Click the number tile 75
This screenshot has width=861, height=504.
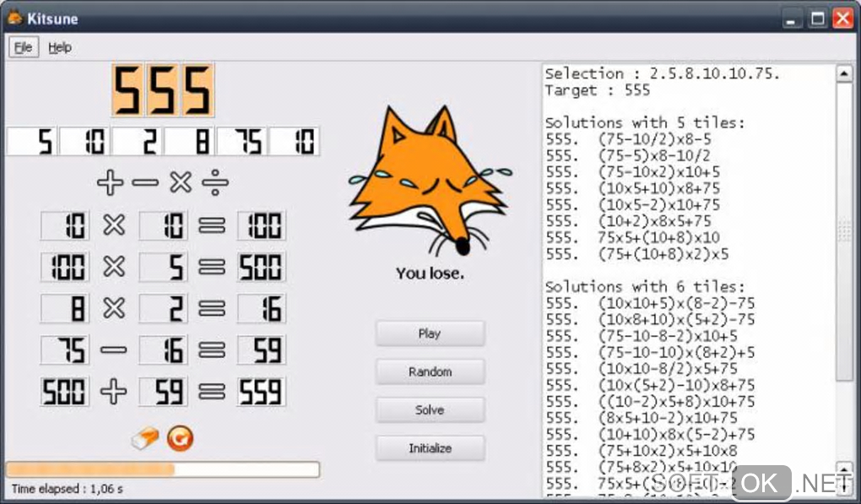point(242,142)
